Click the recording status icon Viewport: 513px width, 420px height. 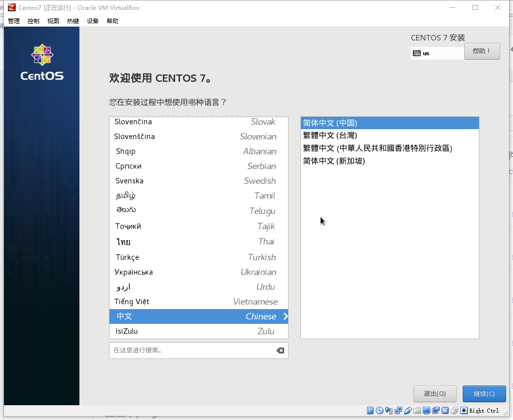[436, 411]
